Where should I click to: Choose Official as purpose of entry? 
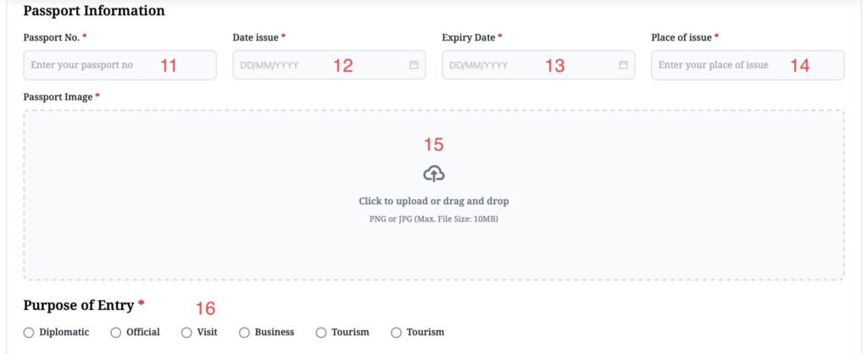pyautogui.click(x=115, y=333)
